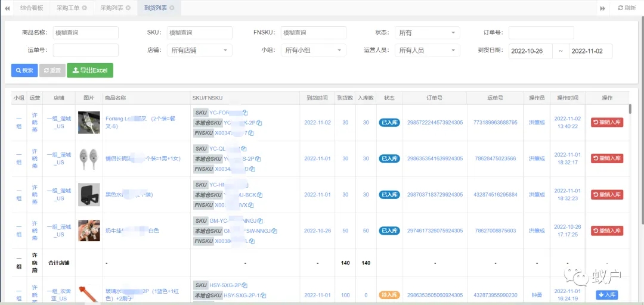644x305 pixels.
Task: Focus the SKU filter field
Action: pos(200,33)
